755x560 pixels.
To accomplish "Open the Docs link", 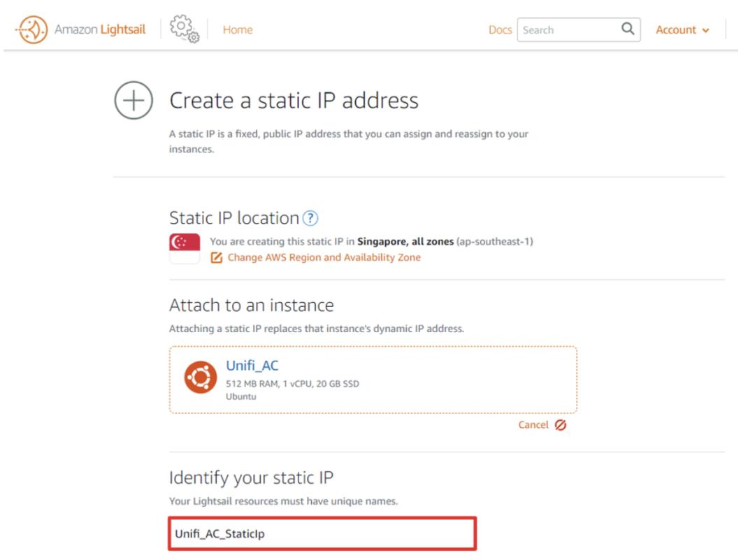I will (x=500, y=30).
